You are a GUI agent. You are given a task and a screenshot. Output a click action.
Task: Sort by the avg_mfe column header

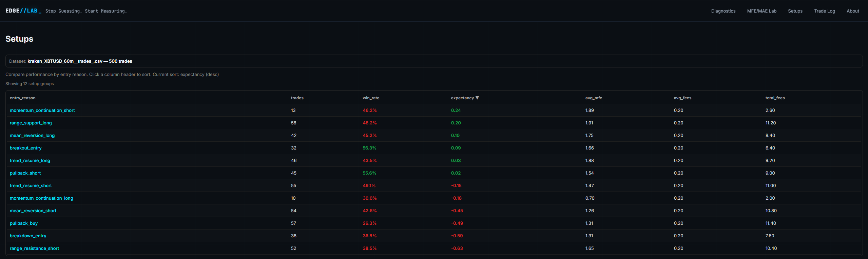593,98
